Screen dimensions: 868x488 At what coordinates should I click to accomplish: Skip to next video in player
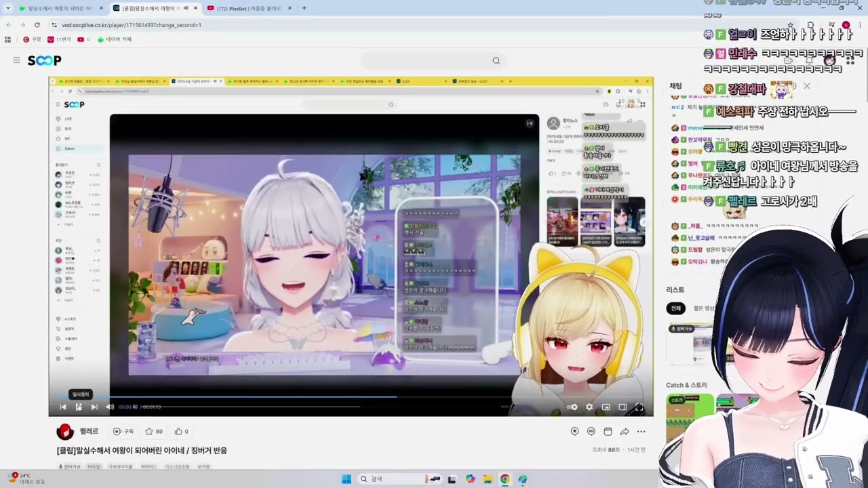coord(94,407)
